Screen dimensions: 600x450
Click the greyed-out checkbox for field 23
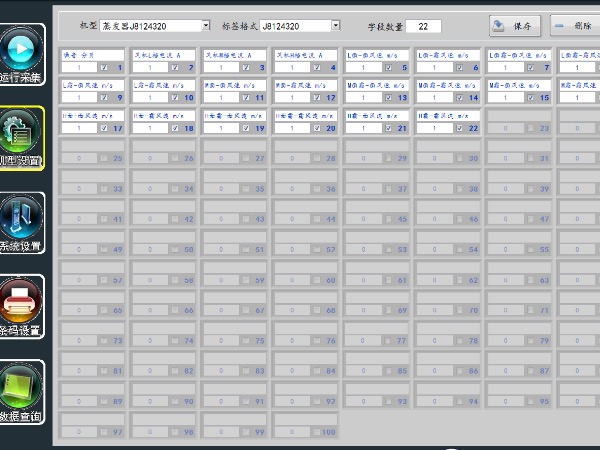coord(530,129)
